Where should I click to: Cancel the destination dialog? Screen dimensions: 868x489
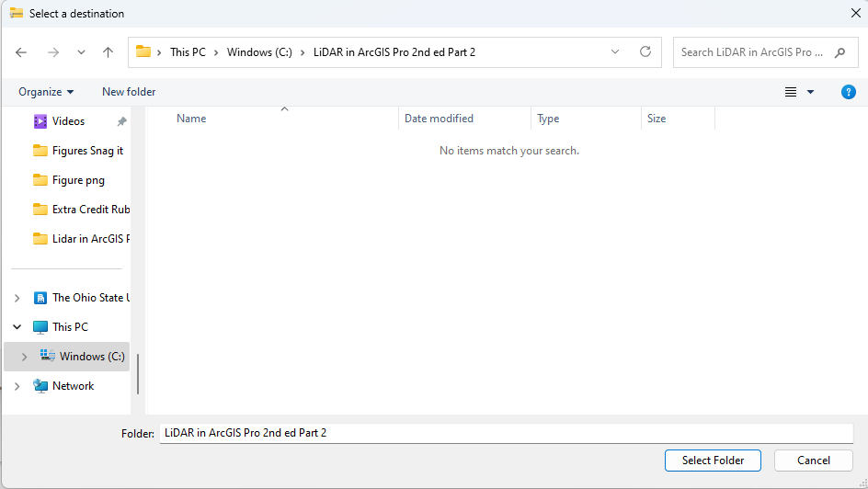click(813, 461)
